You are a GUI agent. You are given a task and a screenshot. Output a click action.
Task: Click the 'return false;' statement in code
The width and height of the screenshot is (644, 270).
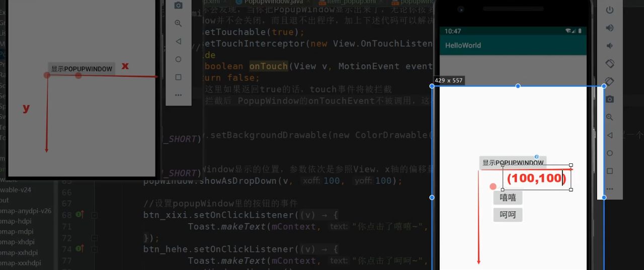[x=232, y=78]
